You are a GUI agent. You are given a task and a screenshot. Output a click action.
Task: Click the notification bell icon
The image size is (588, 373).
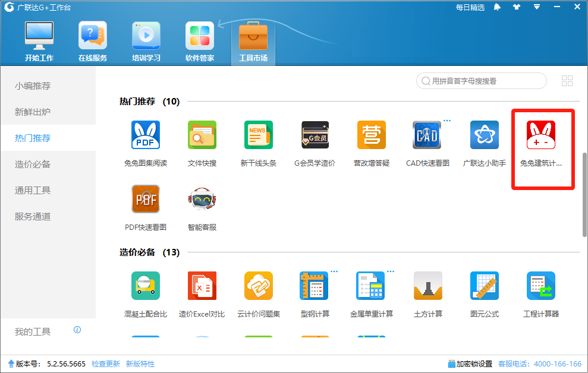(497, 7)
